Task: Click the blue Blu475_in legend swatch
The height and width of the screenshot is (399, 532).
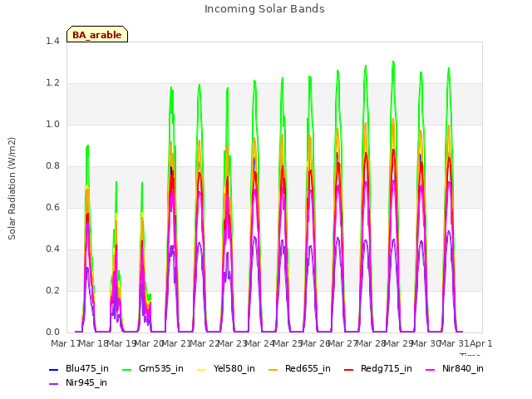Action: tap(54, 369)
